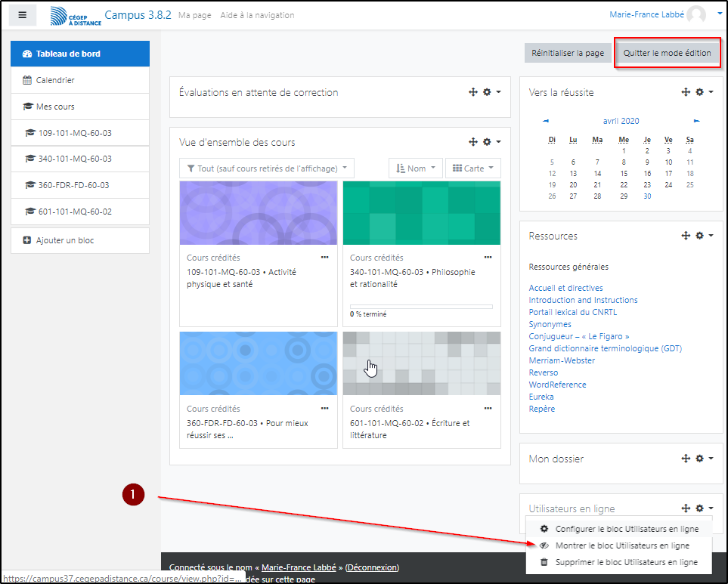Show the Utilisateurs en ligne block
The image size is (728, 584).
pyautogui.click(x=621, y=545)
